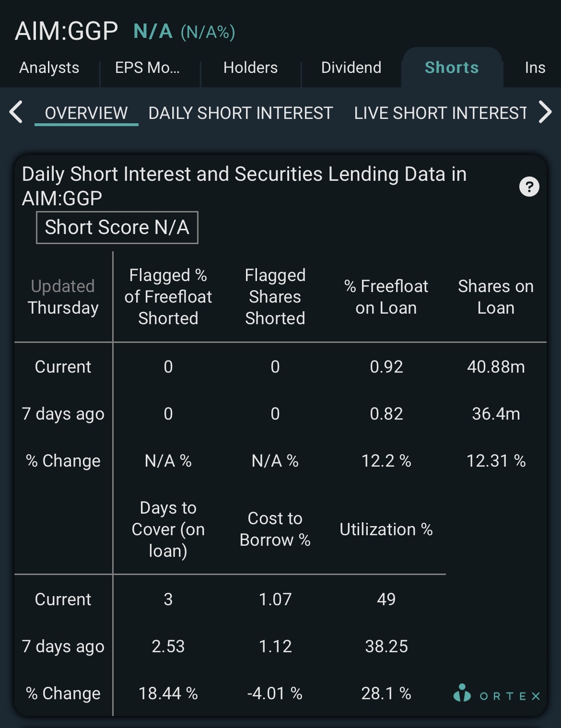The width and height of the screenshot is (561, 728).
Task: Open the LIVE SHORT INTEREST sub-tab
Action: point(440,113)
